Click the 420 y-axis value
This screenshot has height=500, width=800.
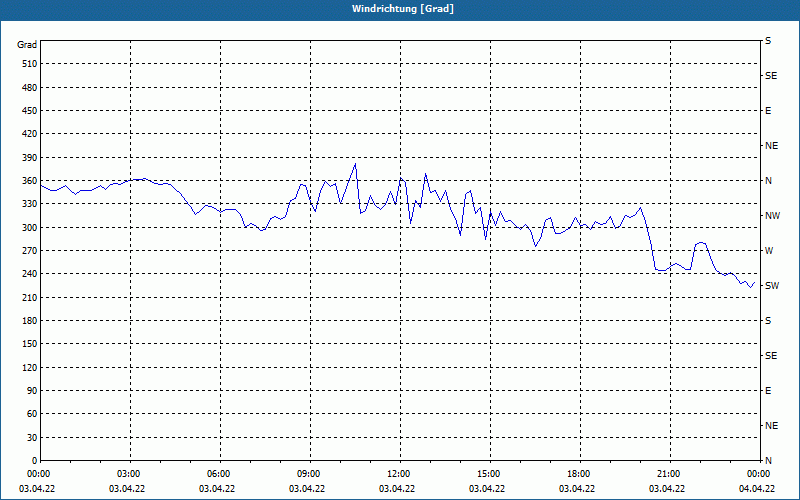tap(30, 134)
